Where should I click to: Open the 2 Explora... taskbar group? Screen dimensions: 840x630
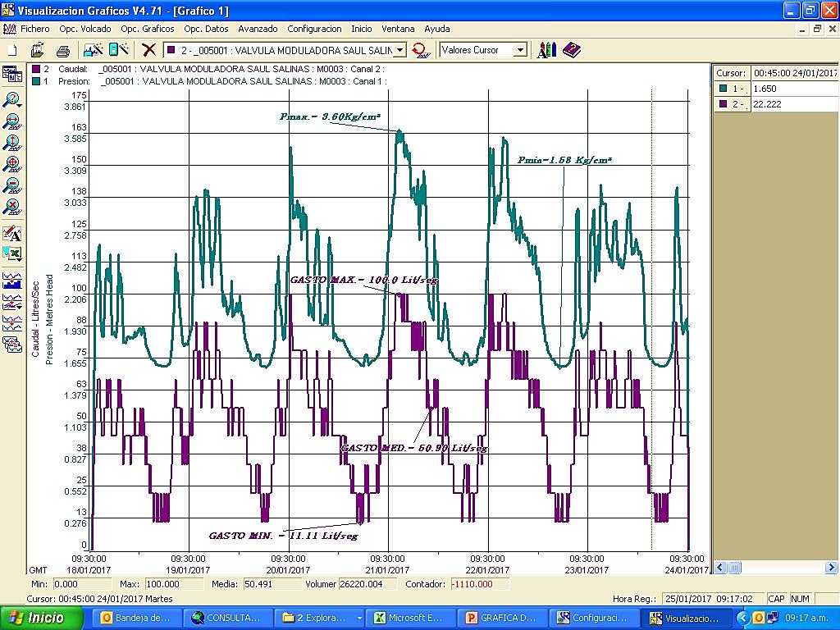click(319, 618)
